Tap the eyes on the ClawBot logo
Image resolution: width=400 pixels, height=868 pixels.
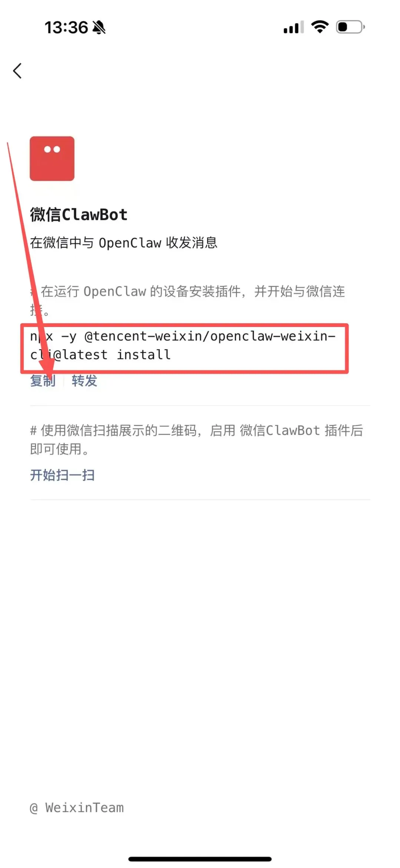[x=52, y=149]
